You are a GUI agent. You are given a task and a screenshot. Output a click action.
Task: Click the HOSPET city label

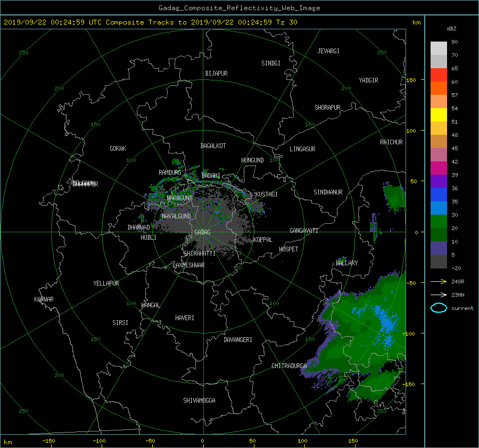(x=288, y=249)
